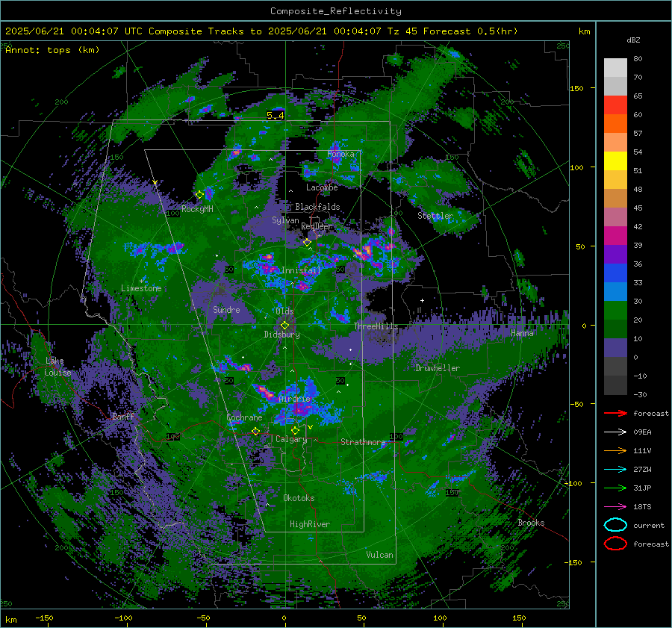
Task: Click the white plus marker east of ThreeHills
Action: pyautogui.click(x=422, y=300)
